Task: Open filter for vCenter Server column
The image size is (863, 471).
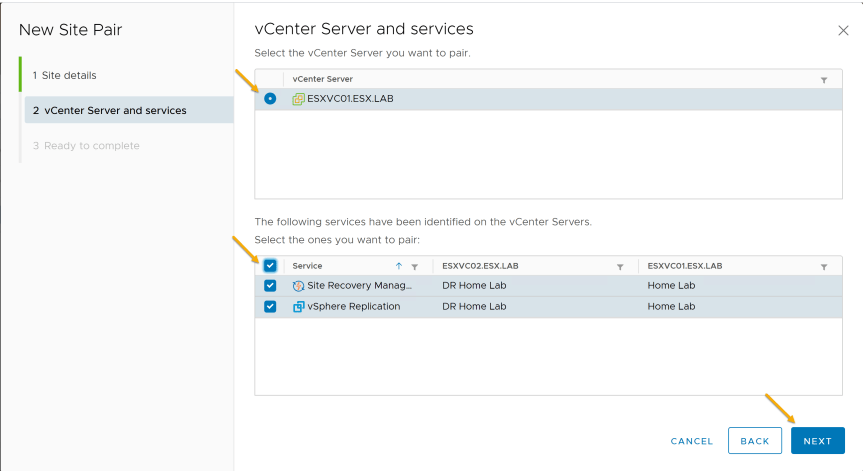Action: click(x=824, y=80)
